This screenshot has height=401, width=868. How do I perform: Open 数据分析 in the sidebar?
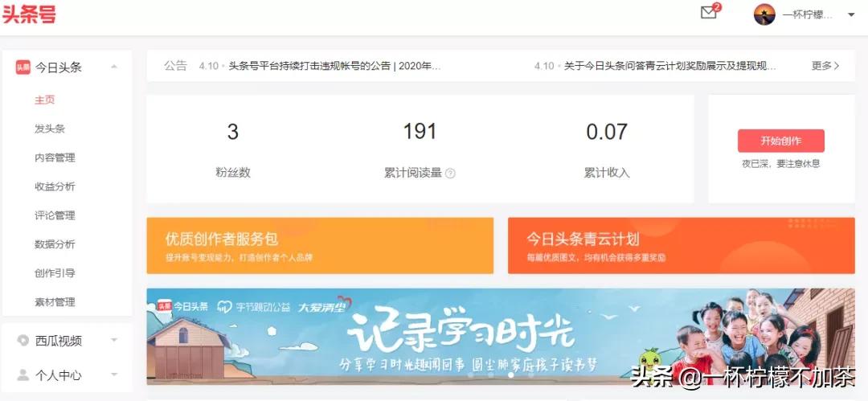(55, 244)
